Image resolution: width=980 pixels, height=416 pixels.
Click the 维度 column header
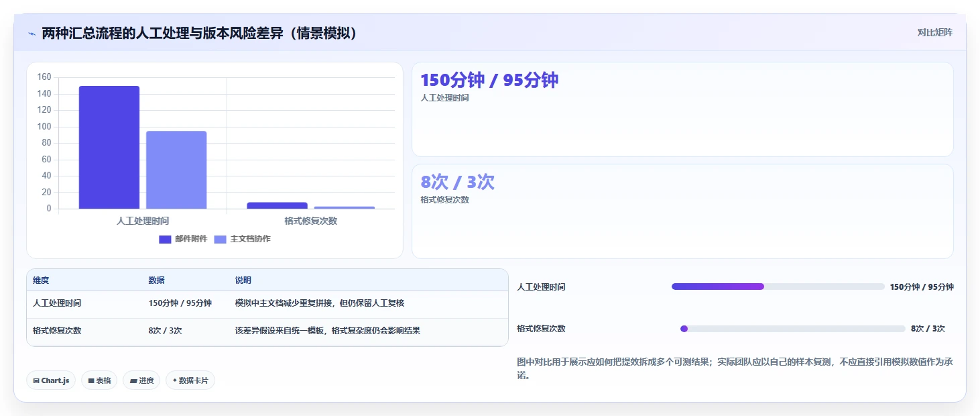41,280
